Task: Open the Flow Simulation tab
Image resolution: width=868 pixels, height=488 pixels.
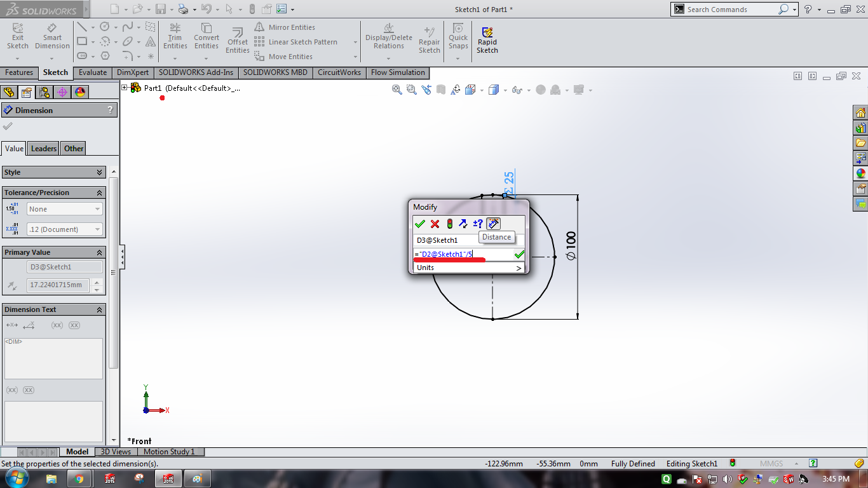Action: pos(398,72)
